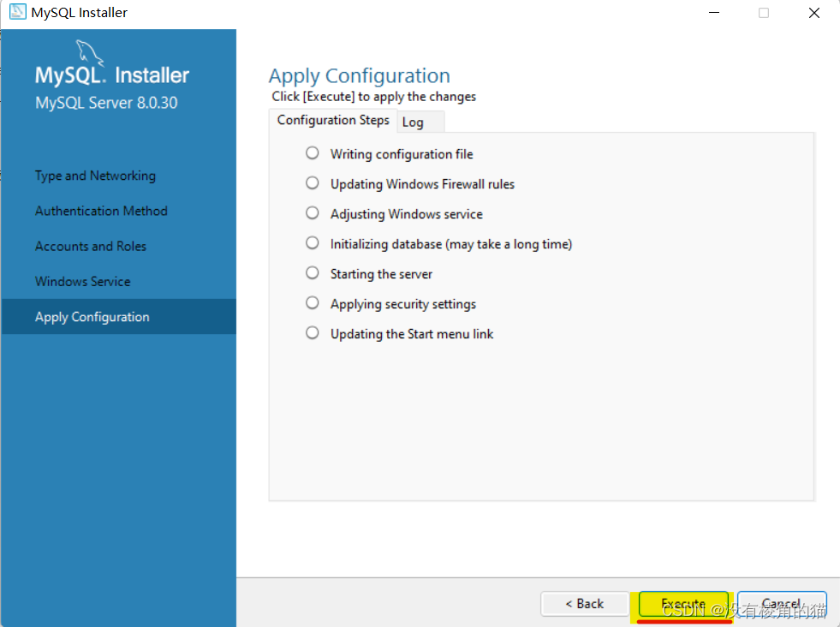Open the Authentication Method step
The image size is (840, 627).
(x=101, y=211)
